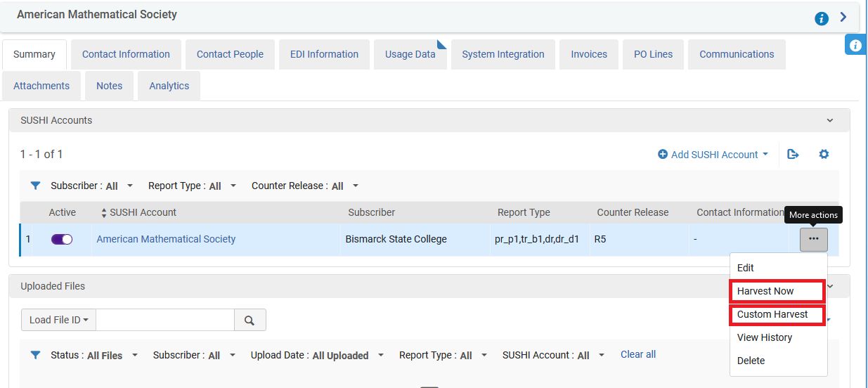Open the American Mathematical Society account link

pos(166,239)
